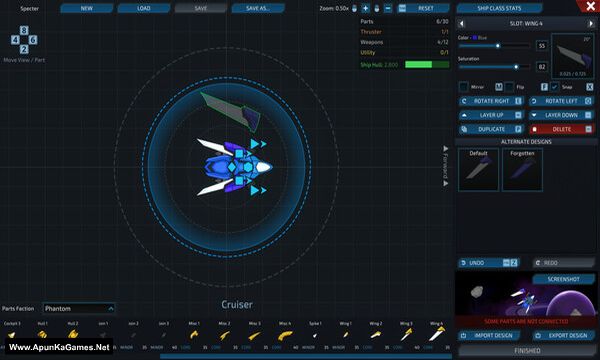Screen dimensions: 600x360
Task: Select the Wing 4 part icon
Action: (436, 334)
